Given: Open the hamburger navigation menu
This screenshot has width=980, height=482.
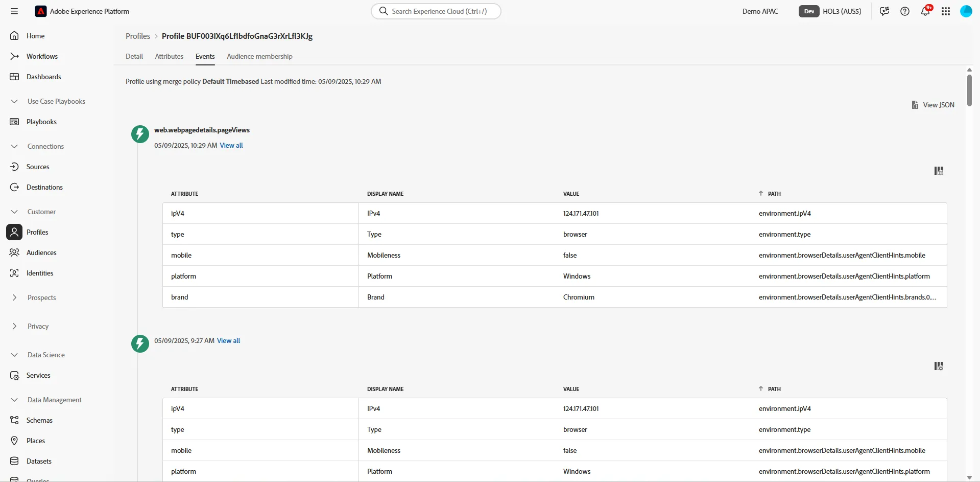Looking at the screenshot, I should coord(14,11).
